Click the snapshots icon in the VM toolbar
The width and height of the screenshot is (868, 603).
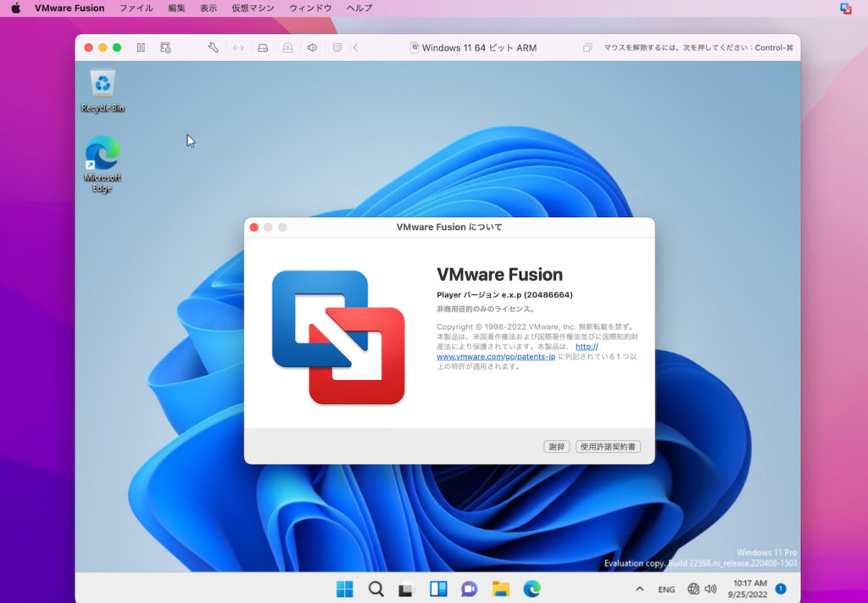[166, 47]
